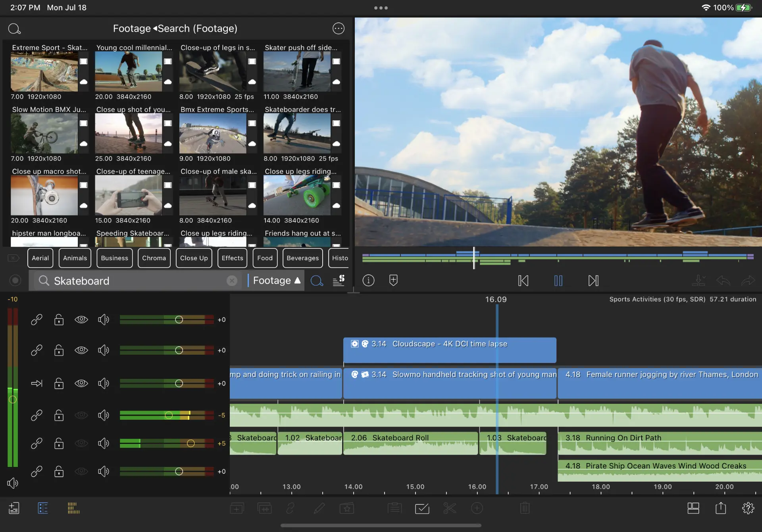The height and width of the screenshot is (532, 762).
Task: Skip to the next clip edit
Action: tap(593, 280)
